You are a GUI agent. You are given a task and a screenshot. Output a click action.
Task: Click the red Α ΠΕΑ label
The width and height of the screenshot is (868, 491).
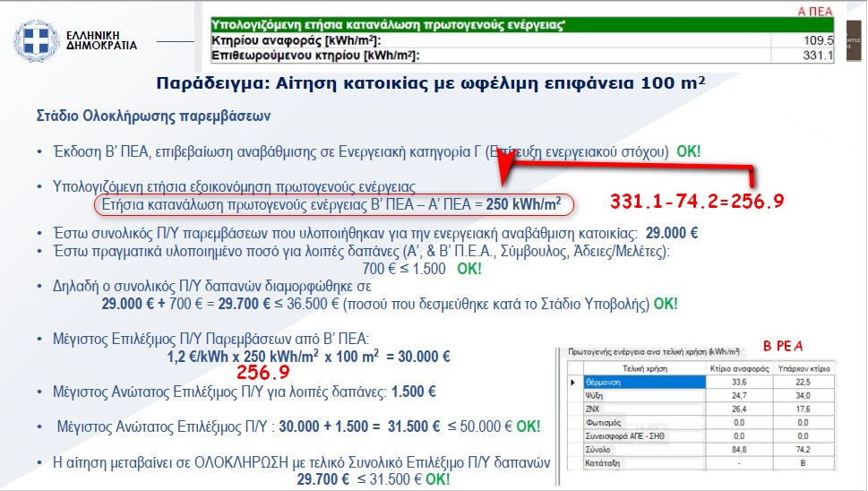[815, 10]
